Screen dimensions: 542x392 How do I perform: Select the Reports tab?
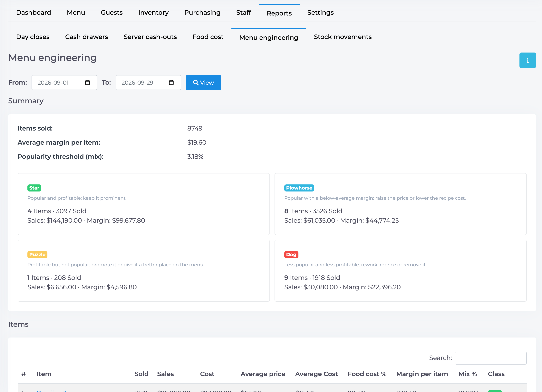point(279,13)
